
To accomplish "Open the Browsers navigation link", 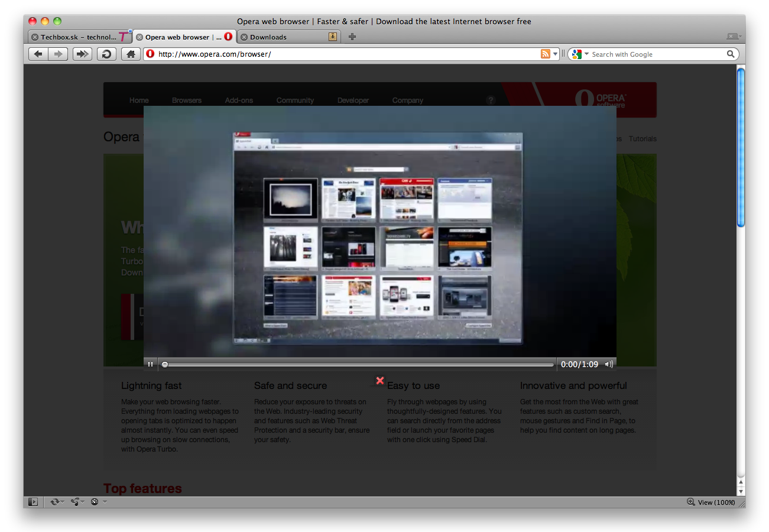I will pos(187,100).
